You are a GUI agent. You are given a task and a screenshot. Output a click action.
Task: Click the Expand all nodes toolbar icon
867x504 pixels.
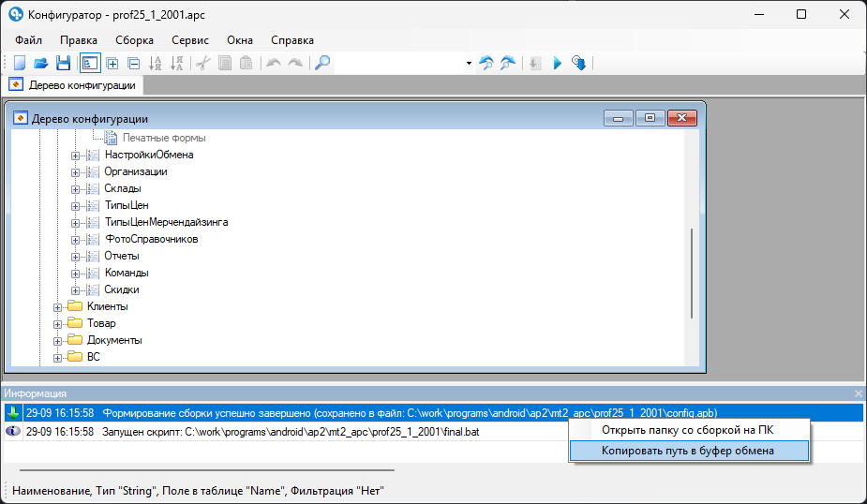coord(112,64)
